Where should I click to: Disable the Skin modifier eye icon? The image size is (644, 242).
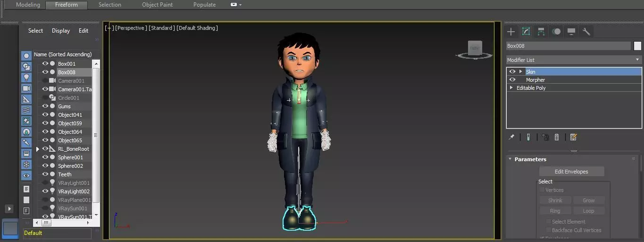[512, 71]
